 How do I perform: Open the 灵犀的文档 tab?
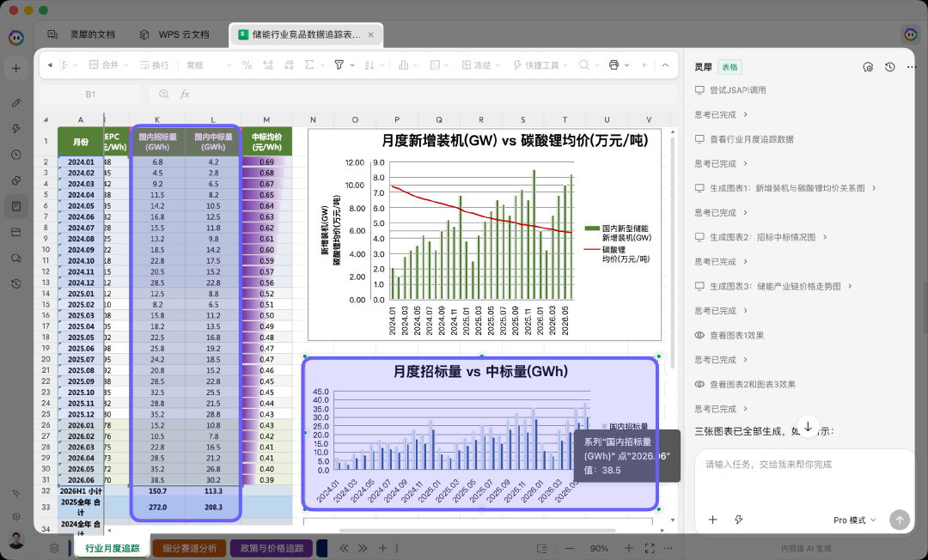(x=82, y=34)
